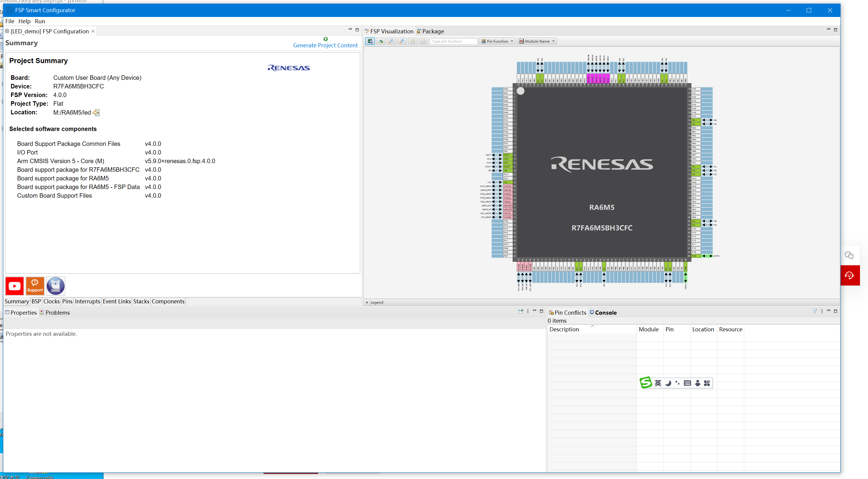
Task: Switch to the Components tab
Action: click(168, 301)
